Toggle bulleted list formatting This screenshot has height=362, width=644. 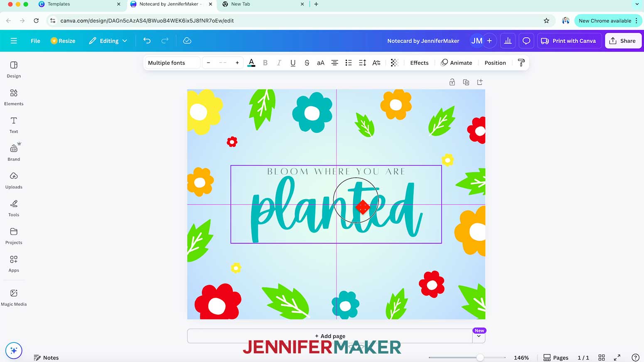[x=348, y=63]
